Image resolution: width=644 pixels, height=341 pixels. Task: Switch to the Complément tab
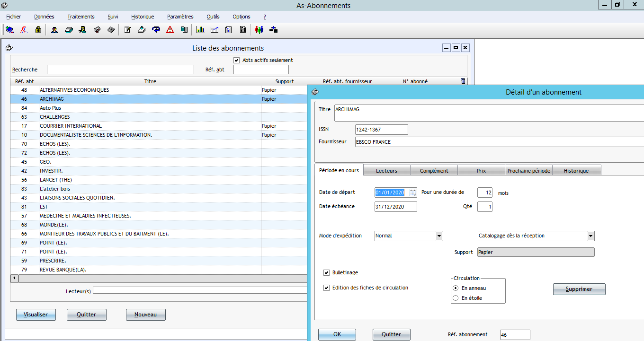pos(434,171)
